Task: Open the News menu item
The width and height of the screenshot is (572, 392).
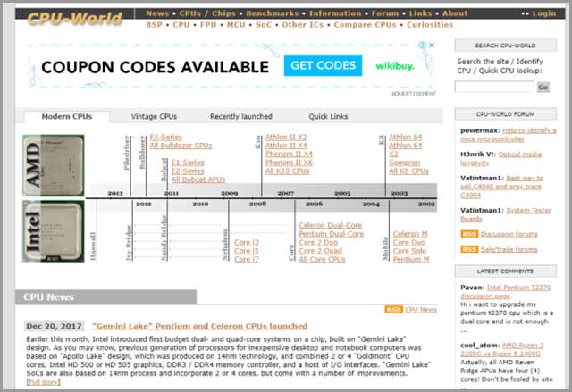Action: tap(157, 13)
